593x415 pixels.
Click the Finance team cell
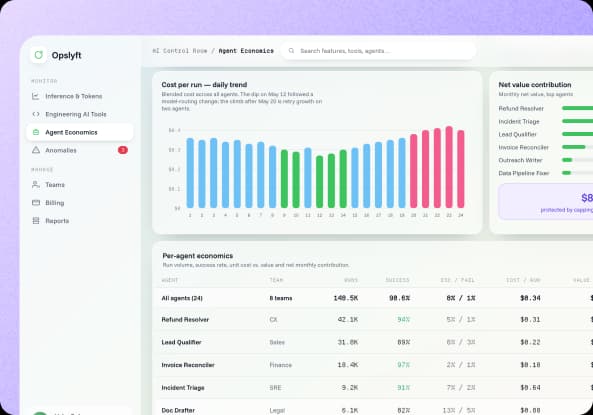281,365
